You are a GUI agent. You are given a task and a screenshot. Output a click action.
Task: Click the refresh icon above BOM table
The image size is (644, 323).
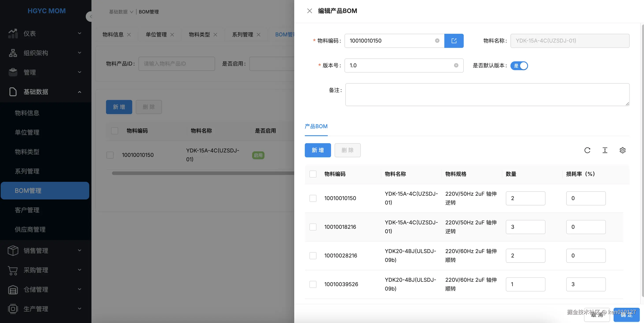click(x=587, y=150)
